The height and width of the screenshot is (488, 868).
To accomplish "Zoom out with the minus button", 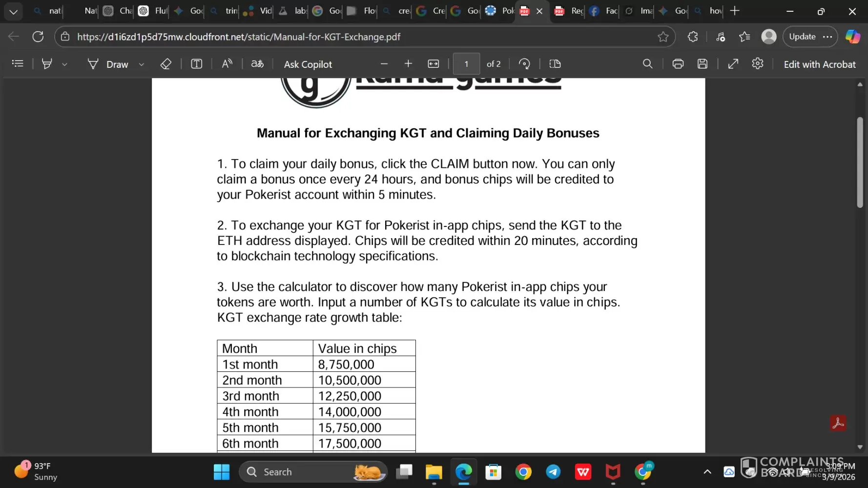I will pyautogui.click(x=384, y=64).
